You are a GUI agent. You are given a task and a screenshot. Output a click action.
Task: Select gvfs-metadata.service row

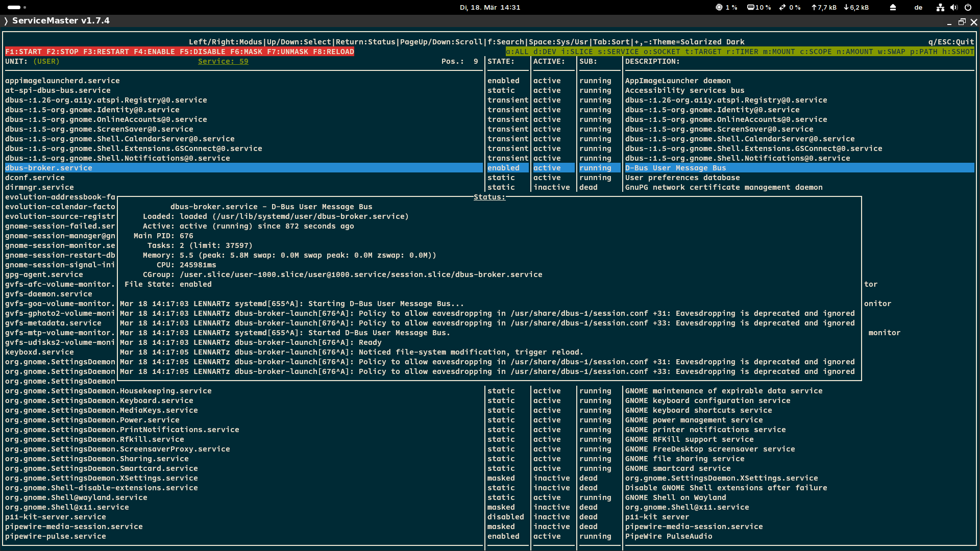tap(53, 323)
